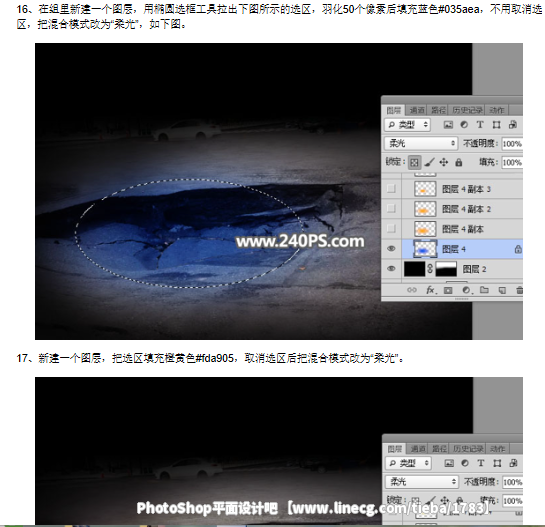
Task: Open fx layer style icon in step 16 panel
Action: (x=431, y=290)
